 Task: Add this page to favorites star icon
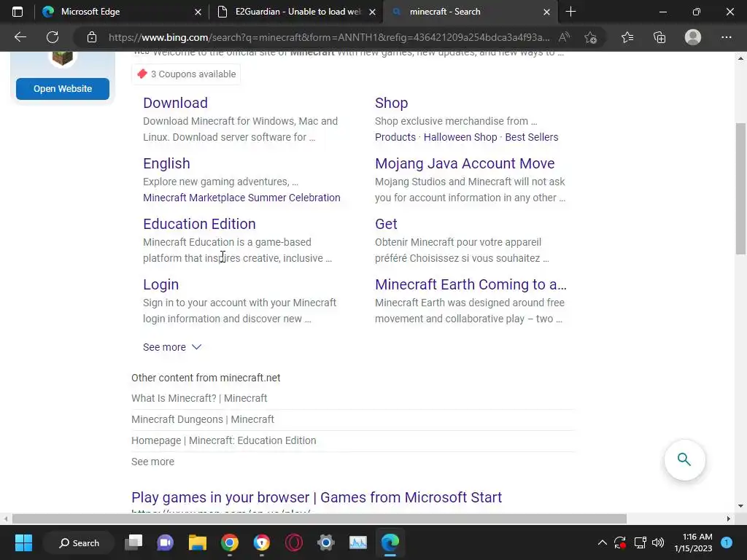591,37
